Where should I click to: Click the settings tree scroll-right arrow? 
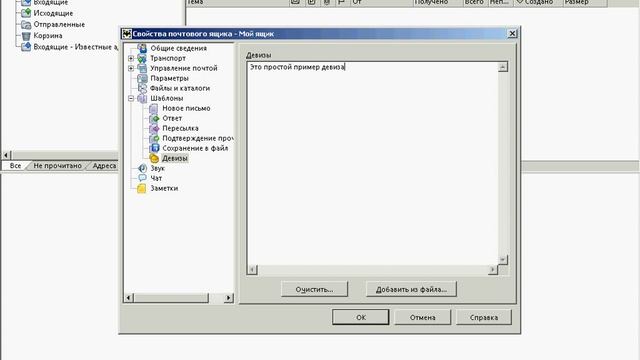click(229, 298)
